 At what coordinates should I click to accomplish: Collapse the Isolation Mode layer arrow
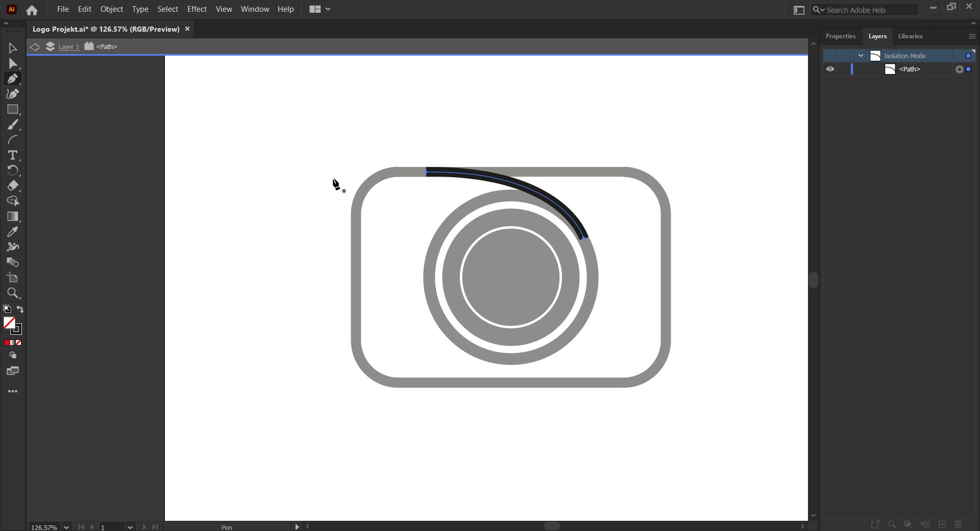coord(861,56)
